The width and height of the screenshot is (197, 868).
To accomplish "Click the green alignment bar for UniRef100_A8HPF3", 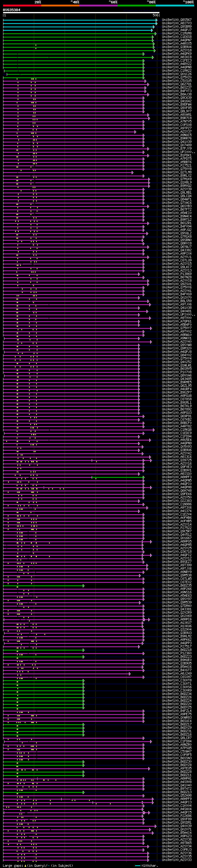I will point(118,477).
